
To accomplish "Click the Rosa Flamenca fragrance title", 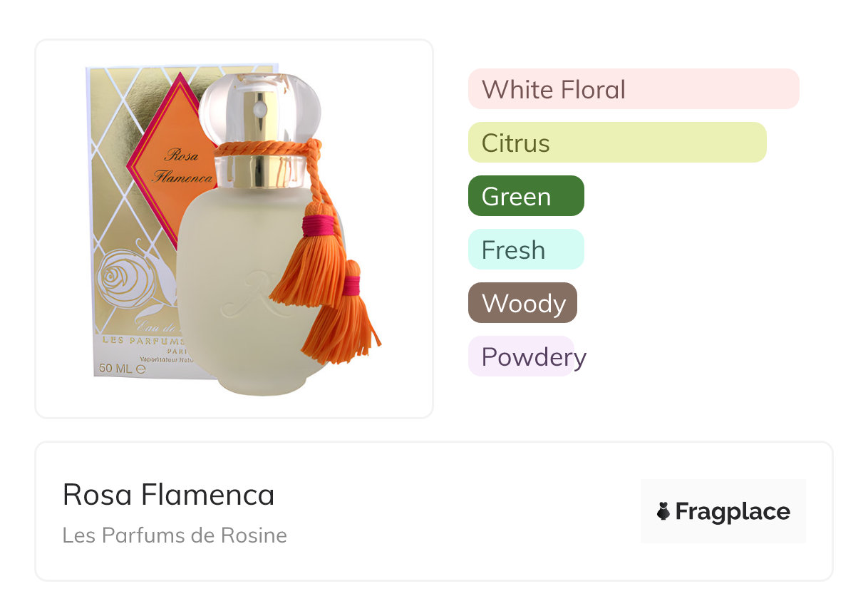I will coord(168,494).
